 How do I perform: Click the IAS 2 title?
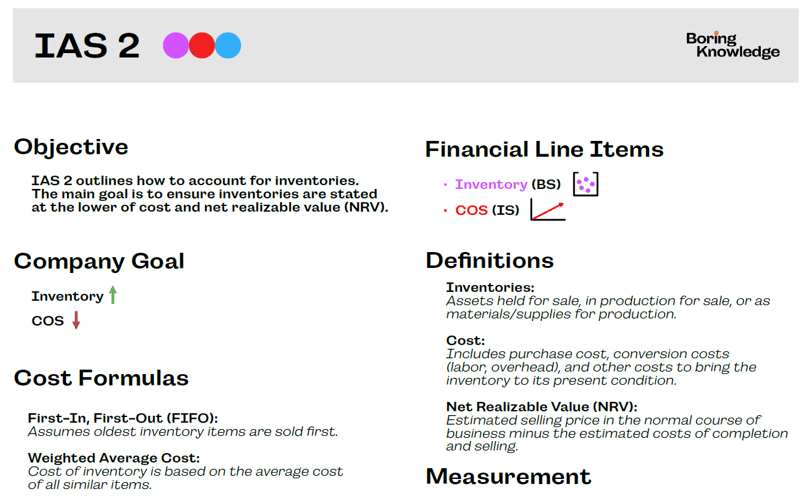pyautogui.click(x=87, y=46)
